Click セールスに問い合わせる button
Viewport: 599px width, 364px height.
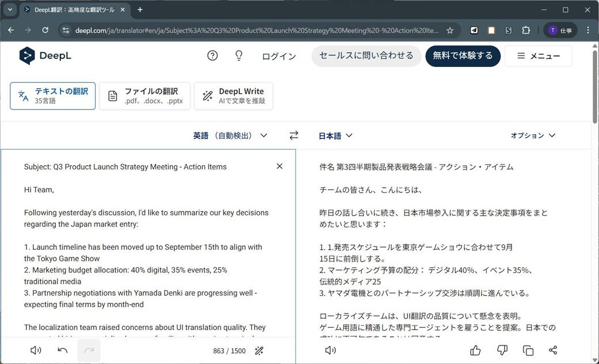click(x=366, y=56)
